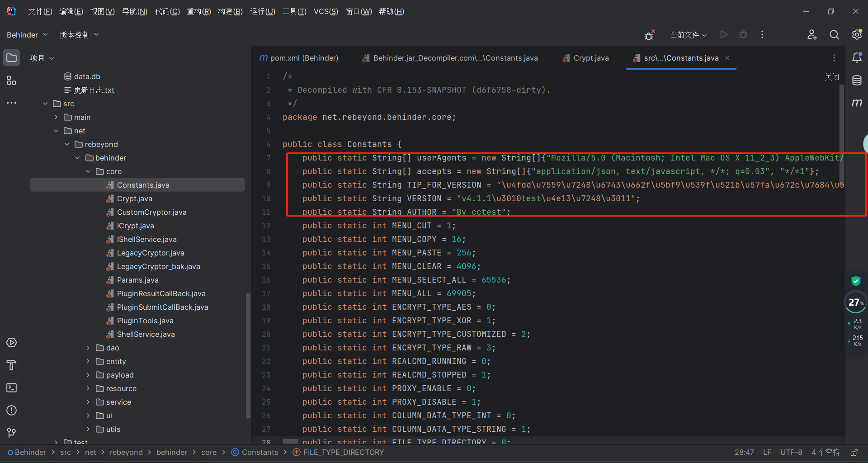The height and width of the screenshot is (463, 868).
Task: Click the 4 个空格 indent widget
Action: click(x=825, y=452)
